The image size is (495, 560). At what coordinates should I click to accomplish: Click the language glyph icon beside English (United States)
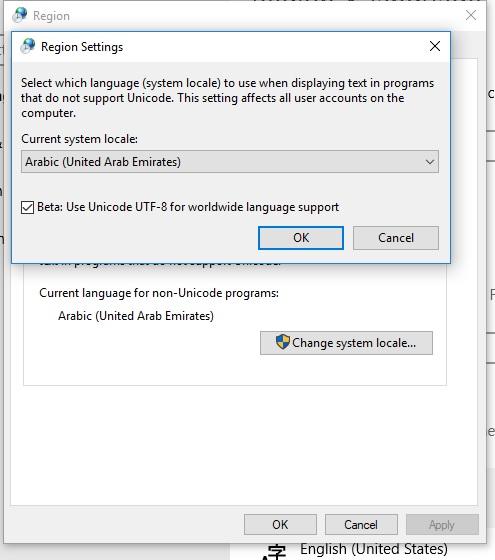(274, 552)
